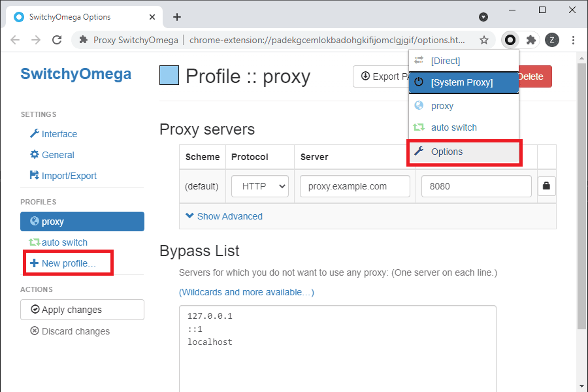The image size is (588, 392).
Task: Go back to previous page
Action: coord(14,40)
